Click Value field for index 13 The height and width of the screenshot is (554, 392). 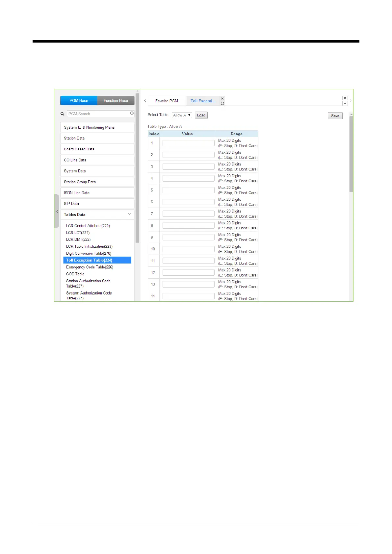189,284
